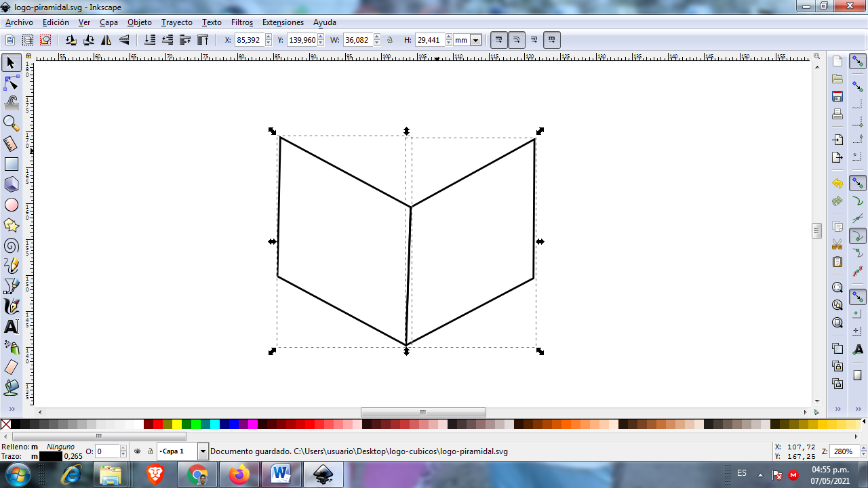
Task: Click the Save document icon
Action: point(837,96)
